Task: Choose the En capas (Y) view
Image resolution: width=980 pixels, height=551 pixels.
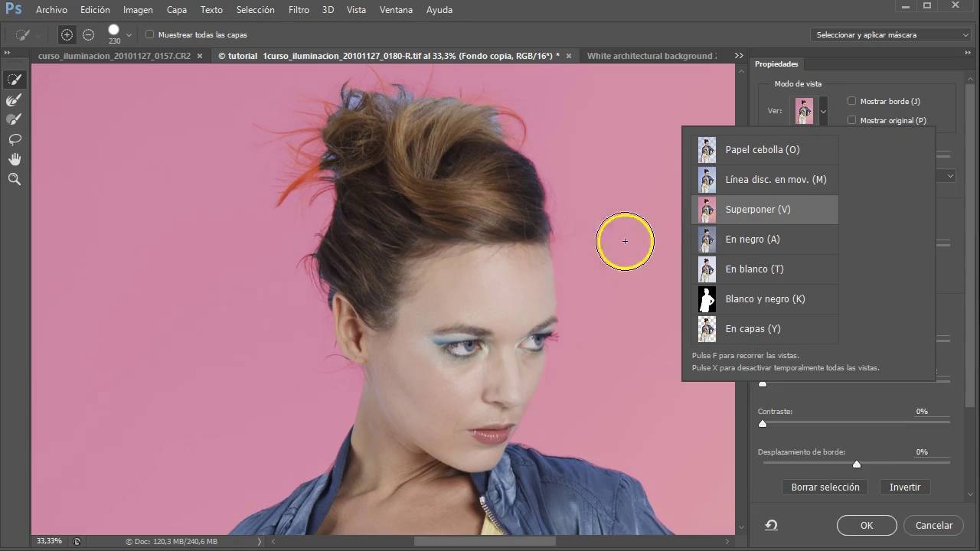Action: point(765,329)
